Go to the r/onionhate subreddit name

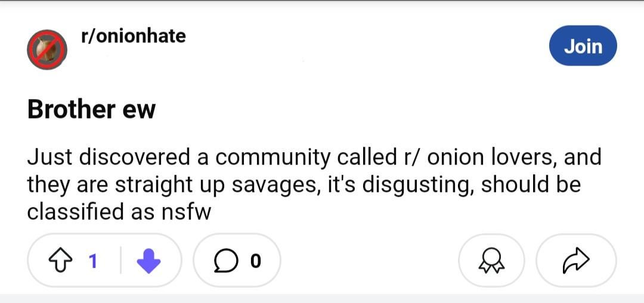[133, 36]
